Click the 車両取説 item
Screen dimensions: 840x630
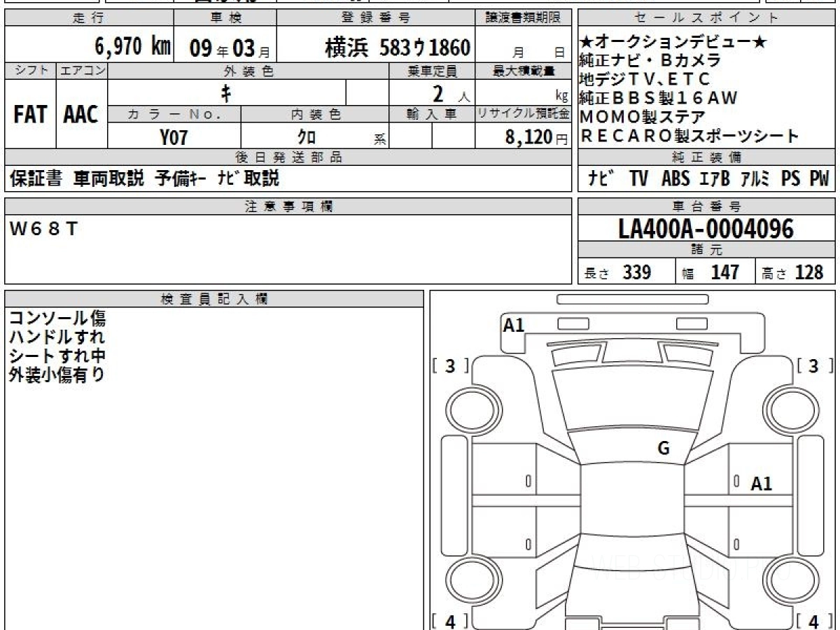click(108, 178)
